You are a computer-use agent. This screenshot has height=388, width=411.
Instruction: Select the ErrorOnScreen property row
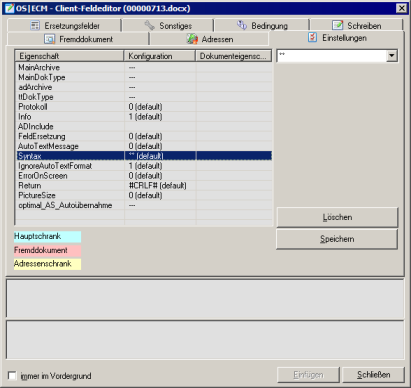pos(144,176)
